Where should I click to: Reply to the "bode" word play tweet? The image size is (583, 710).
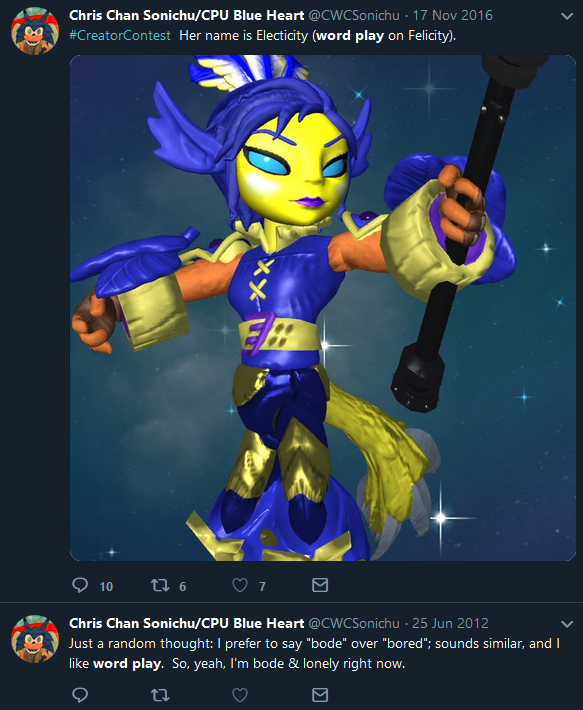click(x=80, y=695)
